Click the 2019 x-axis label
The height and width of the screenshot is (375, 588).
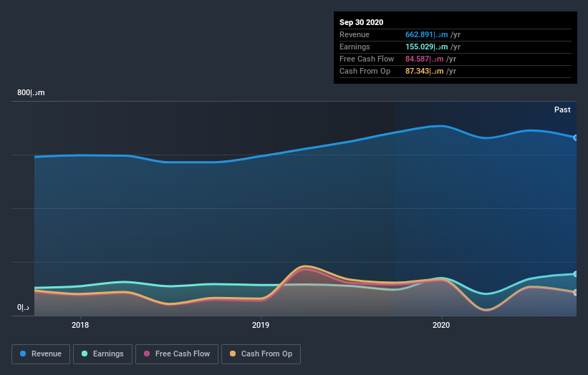pyautogui.click(x=261, y=325)
